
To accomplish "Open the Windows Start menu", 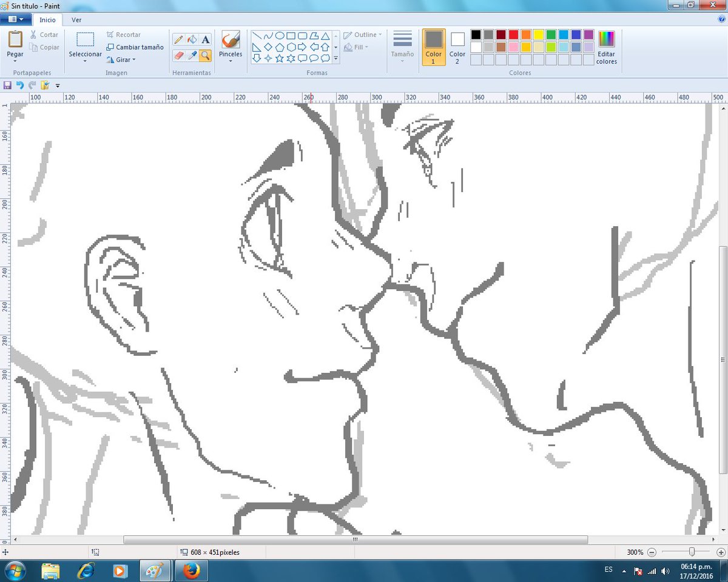I will point(15,570).
